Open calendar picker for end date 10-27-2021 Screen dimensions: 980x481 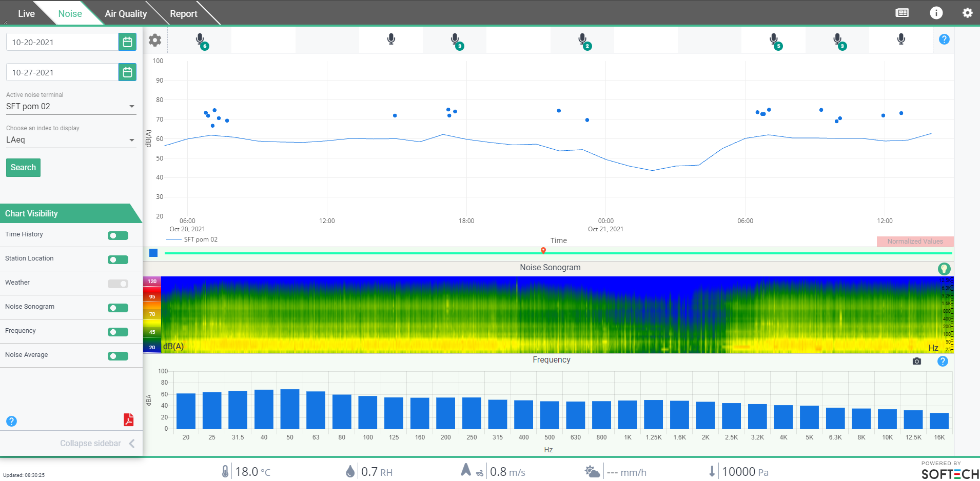(x=127, y=72)
